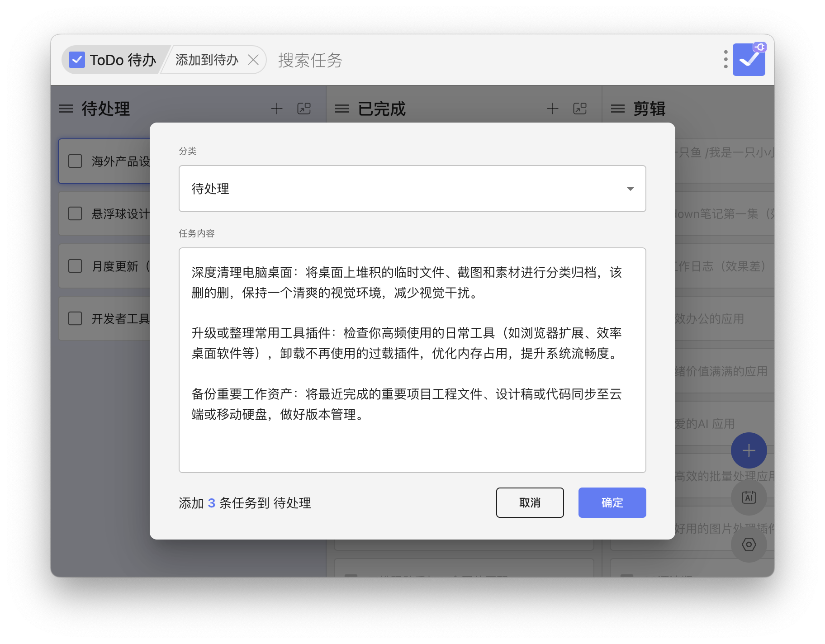The width and height of the screenshot is (825, 644).
Task: Close the 添加到待办 tag
Action: click(253, 60)
